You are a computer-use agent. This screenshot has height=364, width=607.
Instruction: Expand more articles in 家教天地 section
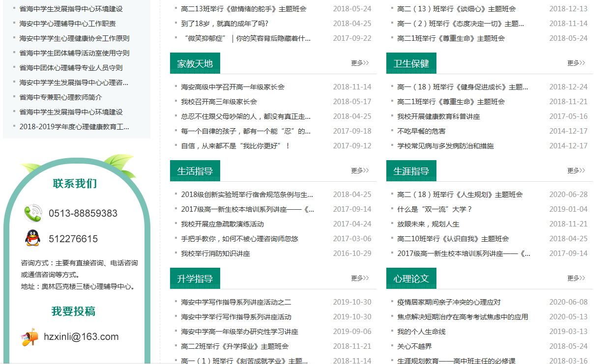(359, 63)
